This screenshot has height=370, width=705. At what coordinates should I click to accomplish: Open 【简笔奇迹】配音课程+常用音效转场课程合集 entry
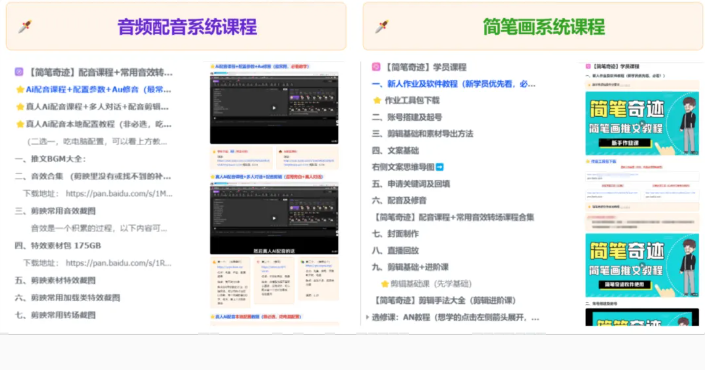[453, 217]
